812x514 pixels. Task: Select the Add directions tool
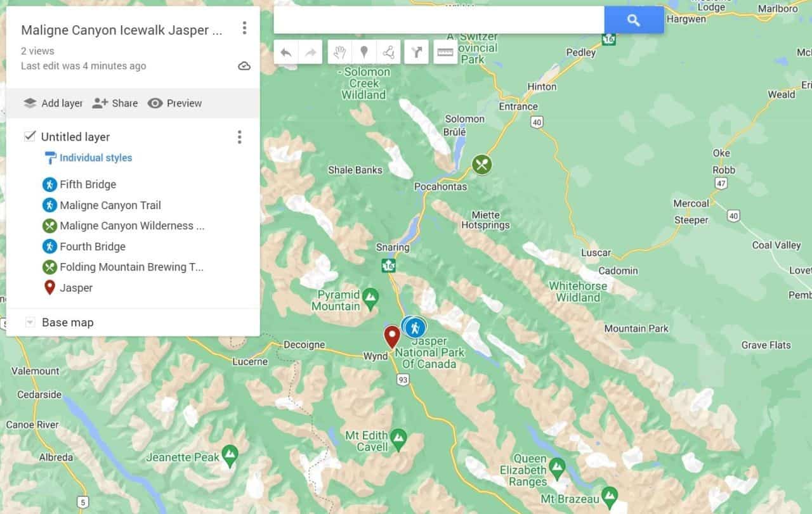(417, 53)
